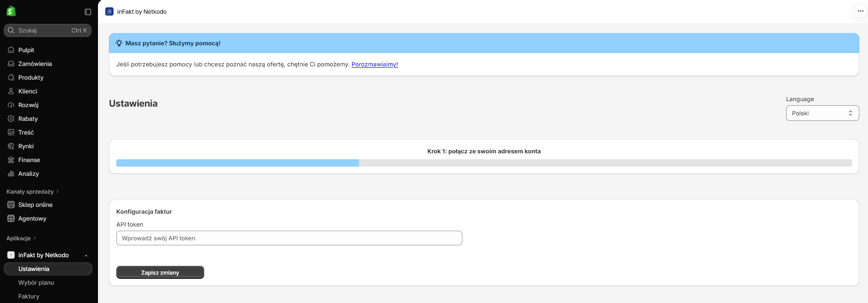
Task: Click the Rabaty discount icon
Action: pyautogui.click(x=11, y=119)
